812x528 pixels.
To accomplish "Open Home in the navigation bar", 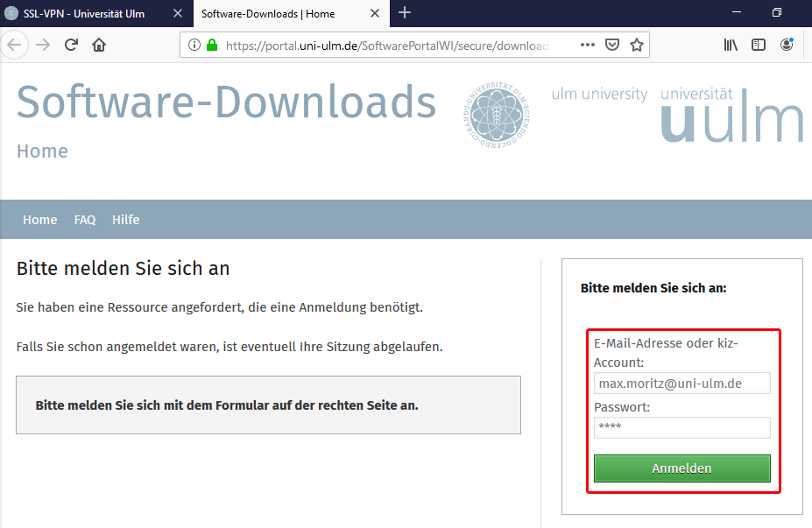I will pyautogui.click(x=40, y=220).
